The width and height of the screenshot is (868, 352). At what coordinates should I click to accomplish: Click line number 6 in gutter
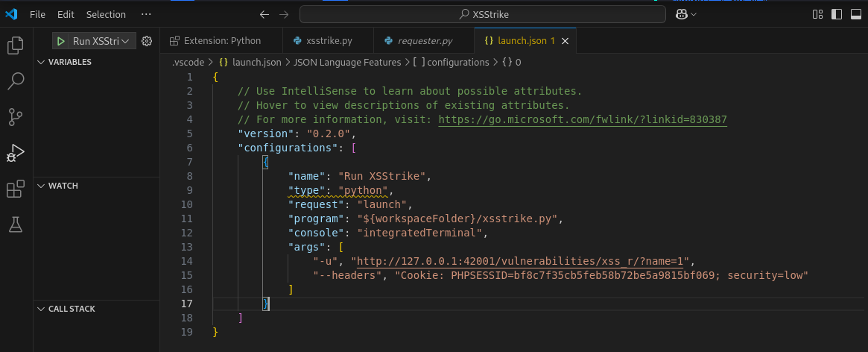point(190,148)
